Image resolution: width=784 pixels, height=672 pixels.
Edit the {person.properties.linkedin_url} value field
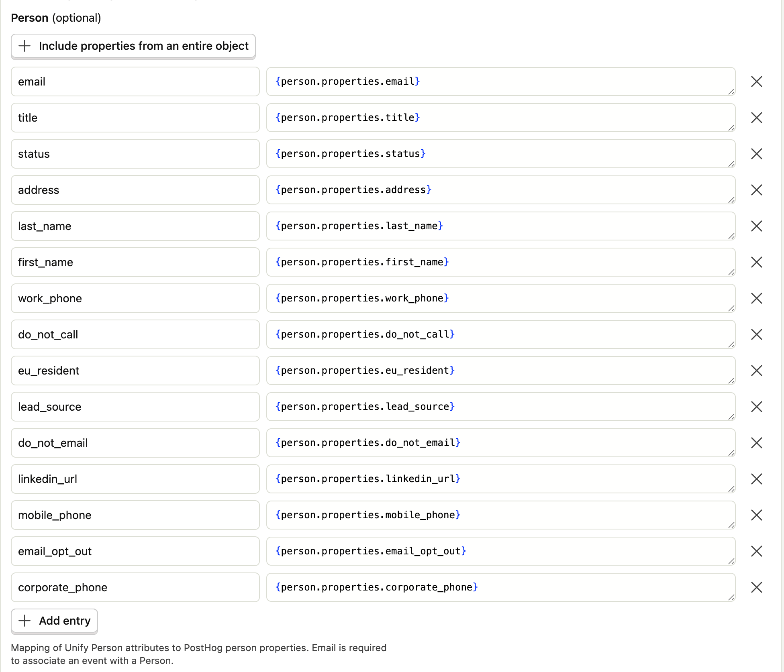pos(501,479)
